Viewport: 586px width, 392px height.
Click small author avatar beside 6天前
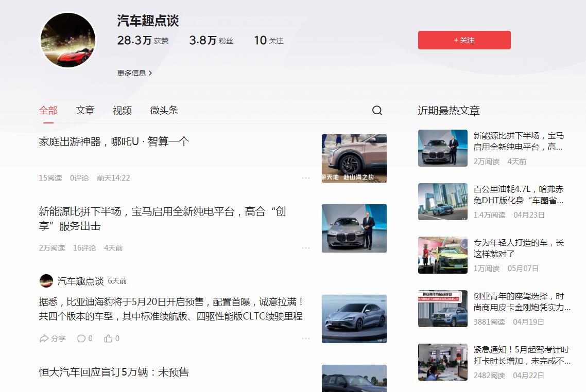coord(46,281)
